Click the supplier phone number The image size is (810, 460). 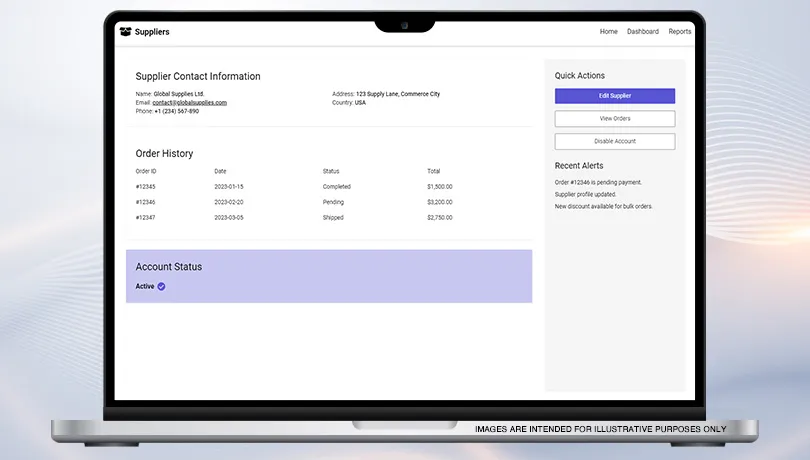tap(176, 111)
